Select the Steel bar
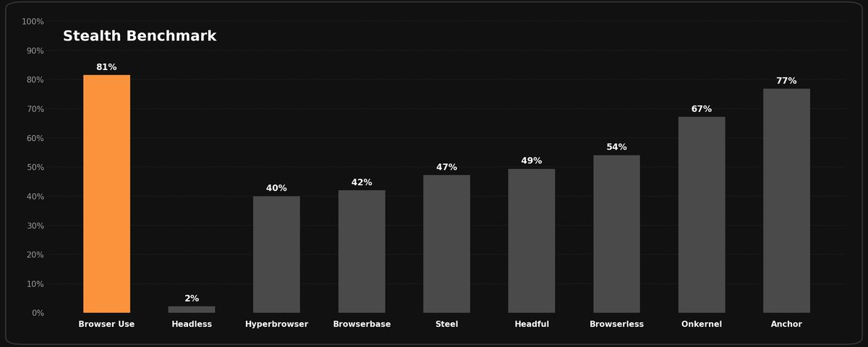Screen dimensions: 868x347 point(446,244)
